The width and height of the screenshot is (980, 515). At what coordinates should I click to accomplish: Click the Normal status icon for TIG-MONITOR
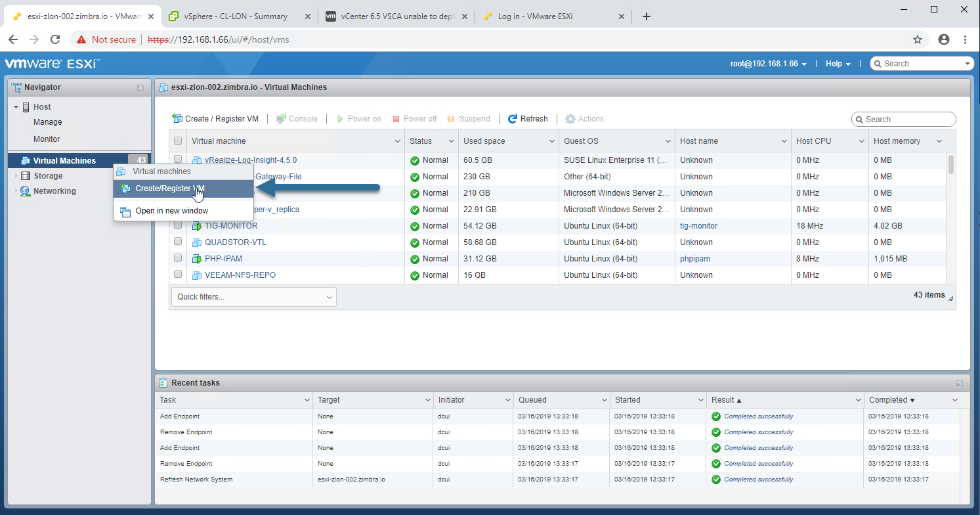(x=415, y=226)
